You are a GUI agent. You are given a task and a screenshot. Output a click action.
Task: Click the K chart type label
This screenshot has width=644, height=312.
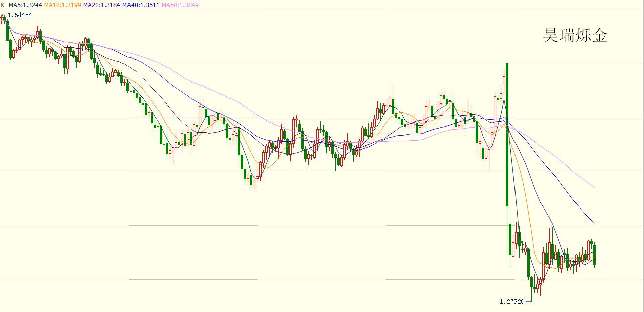click(x=3, y=5)
